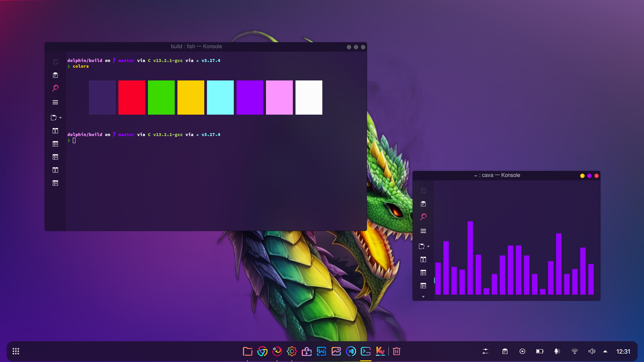This screenshot has width=644, height=362.
Task: Click New Tab icon in fish Konsole
Action: [x=54, y=118]
